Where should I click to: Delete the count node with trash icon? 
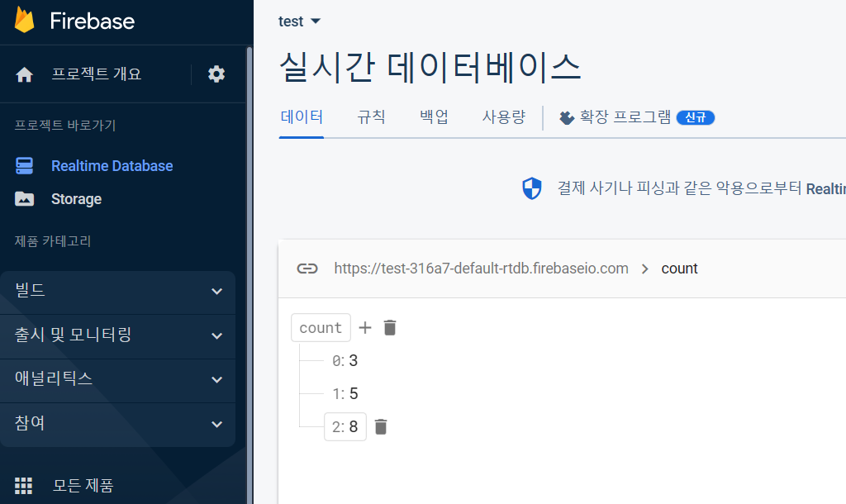click(390, 327)
